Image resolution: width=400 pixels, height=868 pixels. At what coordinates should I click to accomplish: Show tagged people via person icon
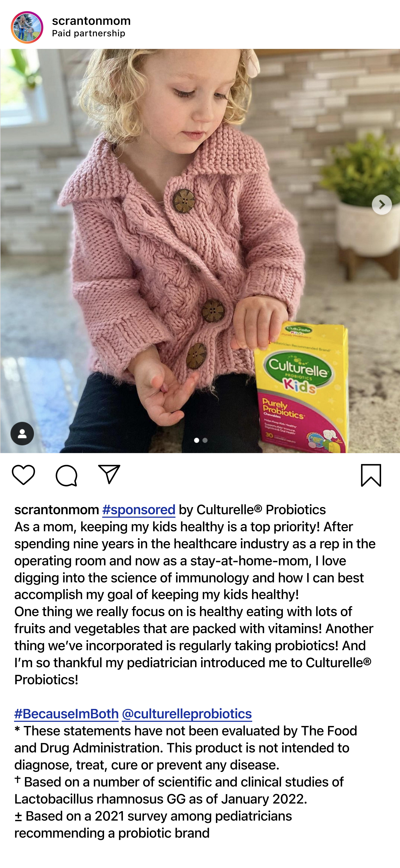pos(22,434)
